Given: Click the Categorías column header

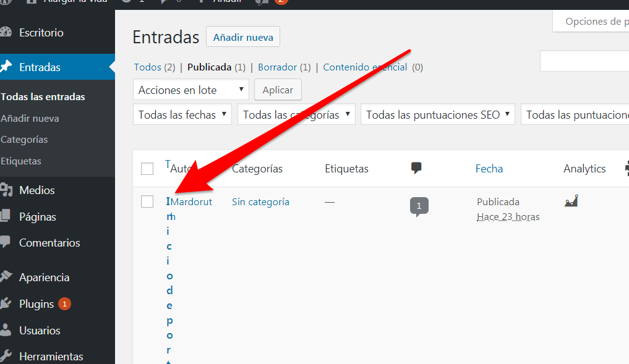Looking at the screenshot, I should (257, 169).
